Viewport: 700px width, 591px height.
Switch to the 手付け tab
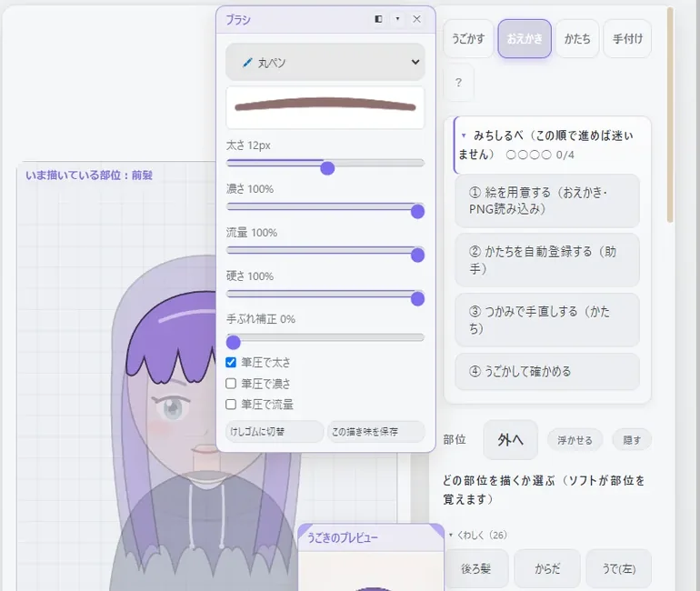(627, 39)
